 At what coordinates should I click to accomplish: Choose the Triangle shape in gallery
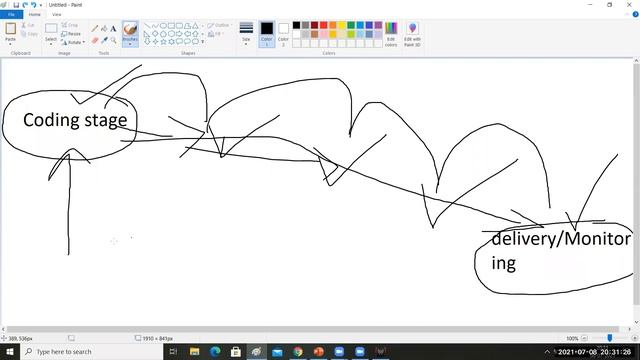tap(195, 26)
